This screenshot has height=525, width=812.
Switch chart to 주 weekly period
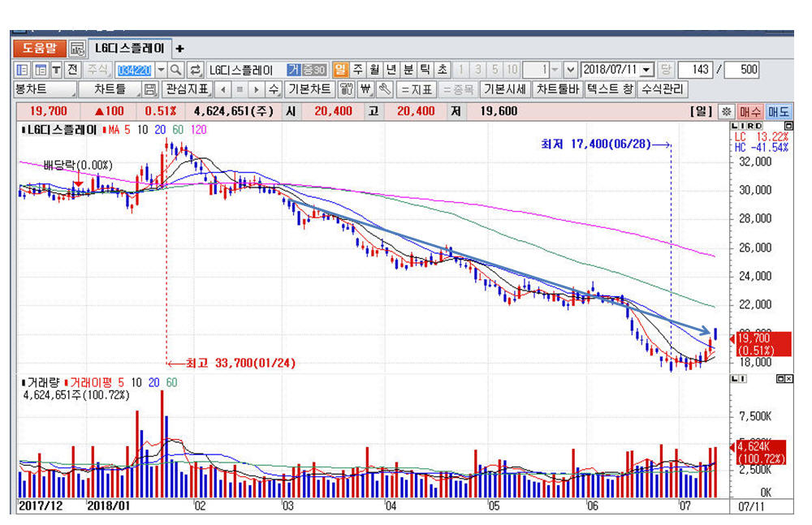[x=356, y=70]
